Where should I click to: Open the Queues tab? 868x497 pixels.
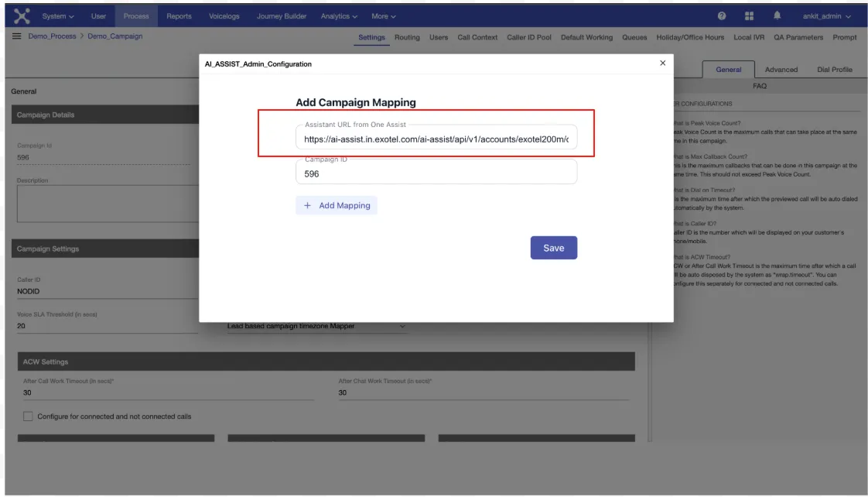[x=634, y=37]
